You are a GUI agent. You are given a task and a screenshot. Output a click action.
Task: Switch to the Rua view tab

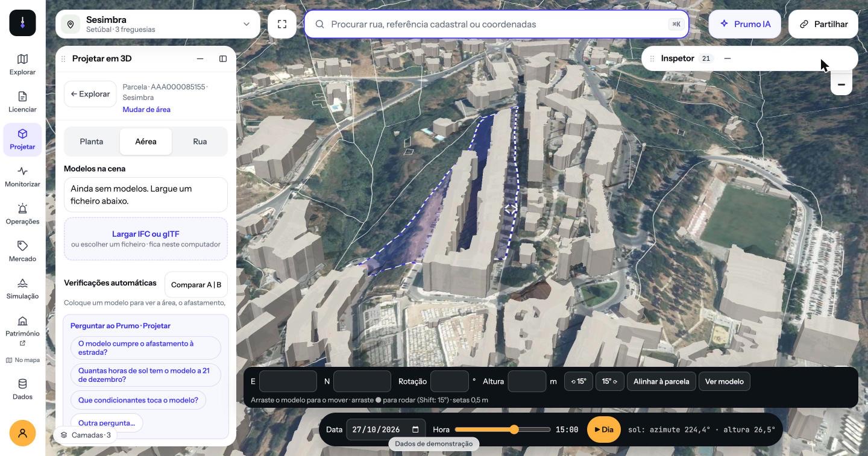(200, 142)
